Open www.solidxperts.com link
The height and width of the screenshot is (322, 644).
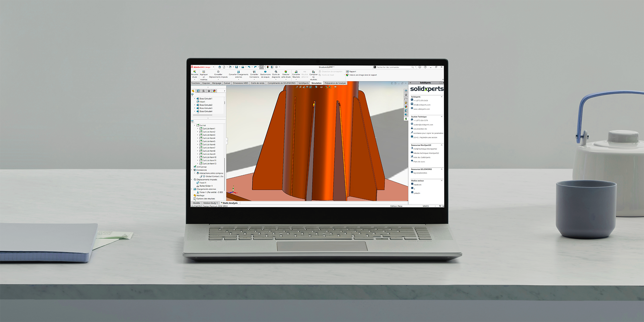click(421, 109)
